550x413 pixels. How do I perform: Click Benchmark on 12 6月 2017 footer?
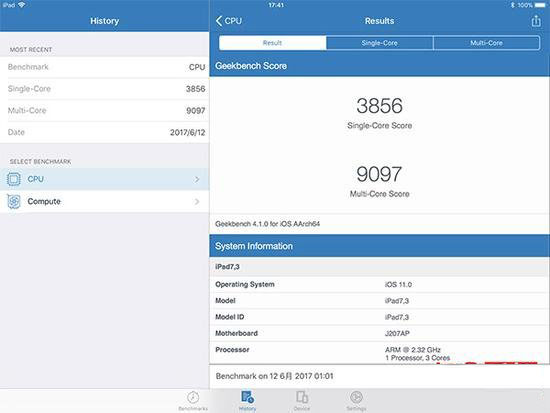pos(274,376)
